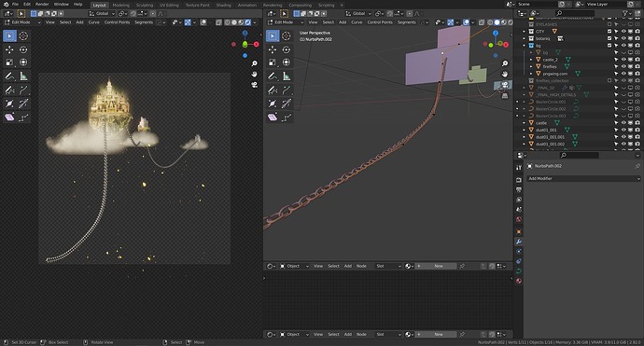The image size is (644, 346).
Task: Select the Transform tool in the left viewport
Action: [x=23, y=62]
